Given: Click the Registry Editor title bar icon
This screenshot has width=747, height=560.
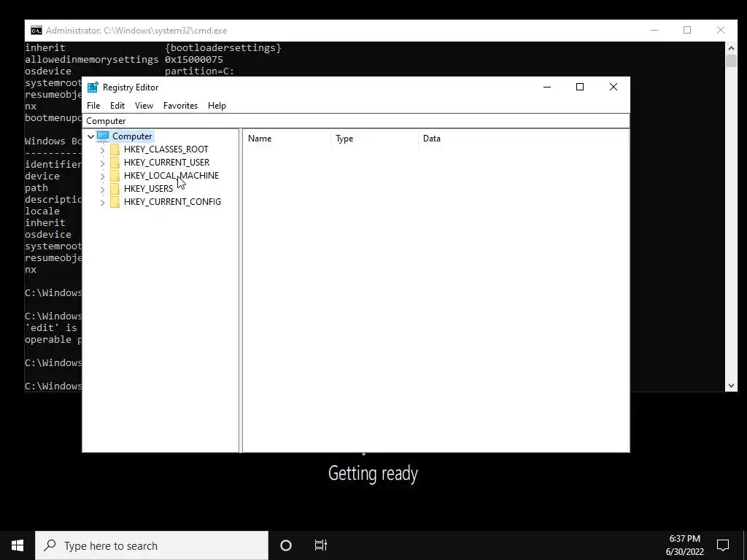Looking at the screenshot, I should click(93, 87).
